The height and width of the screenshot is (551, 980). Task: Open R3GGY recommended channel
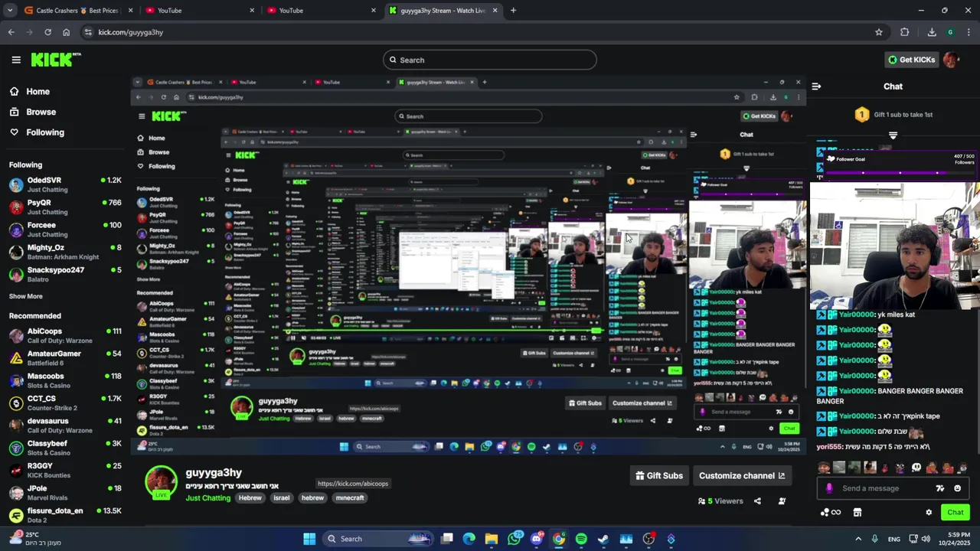pos(65,470)
